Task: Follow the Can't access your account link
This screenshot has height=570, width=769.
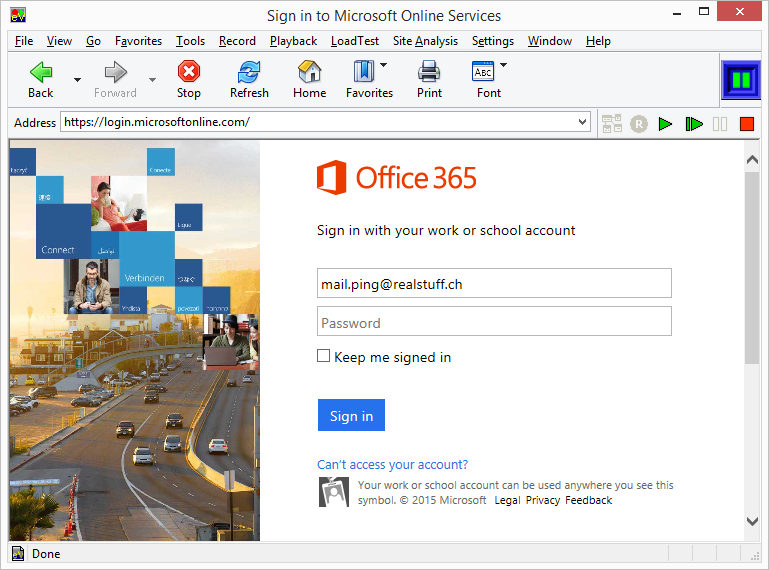Action: pyautogui.click(x=392, y=465)
